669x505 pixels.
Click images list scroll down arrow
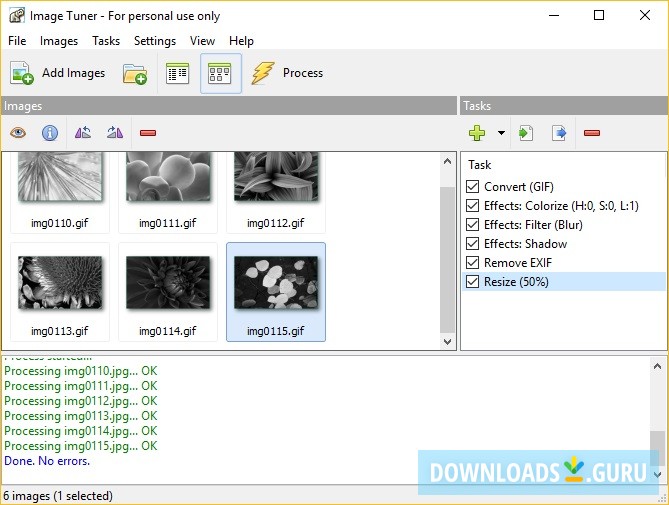447,342
